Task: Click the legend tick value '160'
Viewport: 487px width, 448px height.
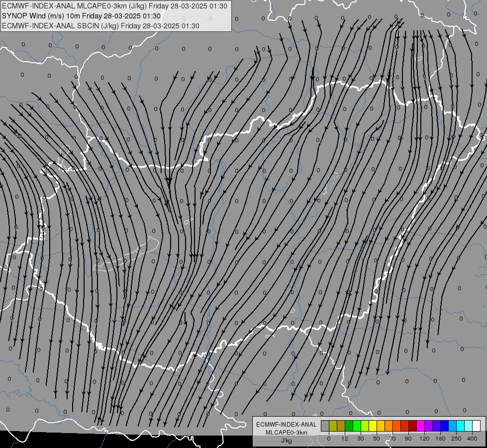Action: coord(440,439)
